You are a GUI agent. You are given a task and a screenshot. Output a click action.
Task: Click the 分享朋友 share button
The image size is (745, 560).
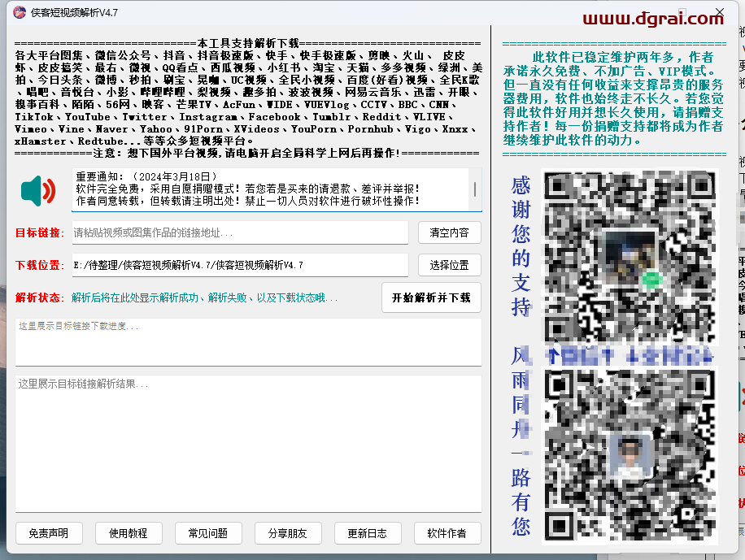[288, 533]
